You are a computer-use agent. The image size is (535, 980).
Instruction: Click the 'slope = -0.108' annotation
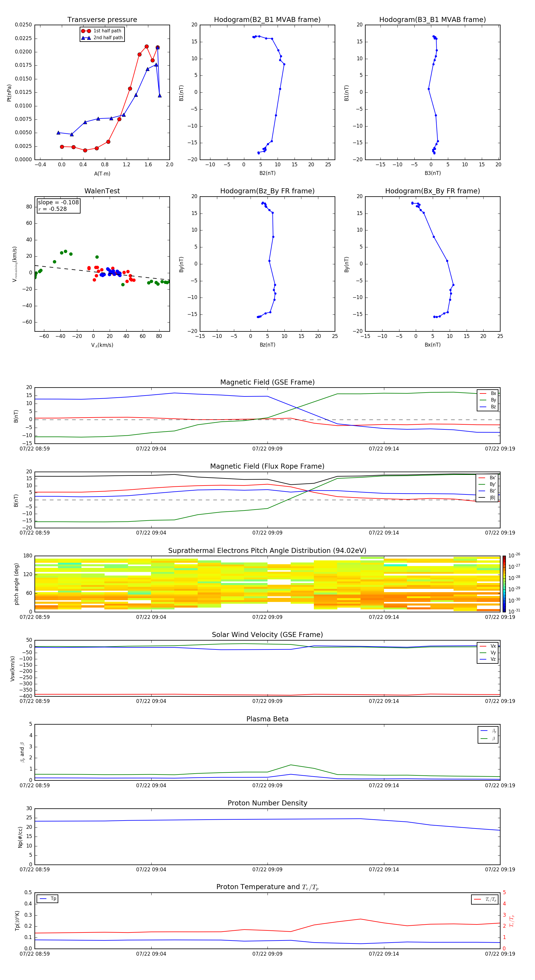(58, 203)
